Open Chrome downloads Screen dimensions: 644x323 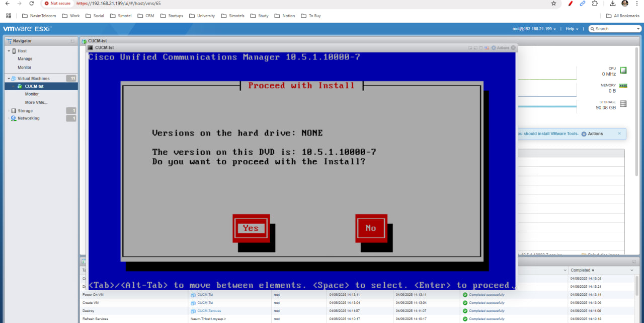click(612, 3)
